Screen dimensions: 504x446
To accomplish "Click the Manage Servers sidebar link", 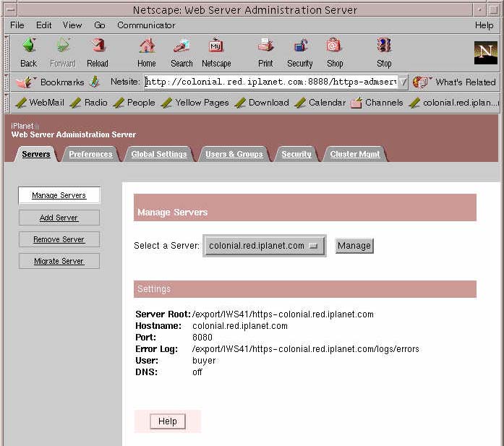I will pos(59,195).
